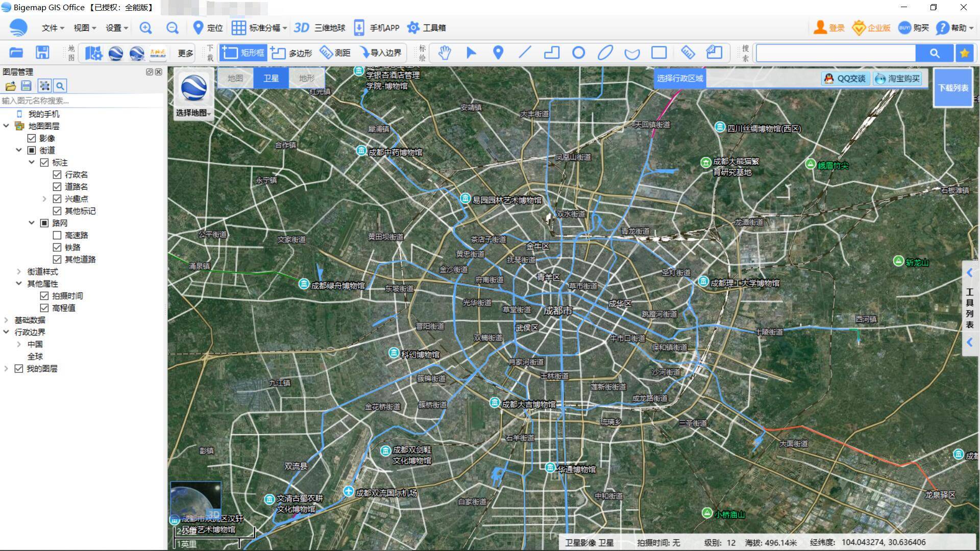Toggle the 高程值 checkbox

point(44,308)
